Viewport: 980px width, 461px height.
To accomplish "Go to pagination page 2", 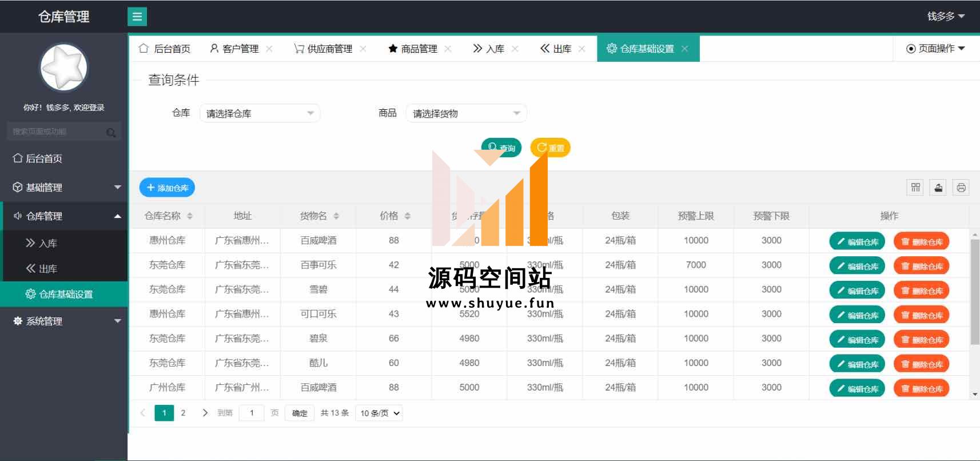I will [x=183, y=413].
